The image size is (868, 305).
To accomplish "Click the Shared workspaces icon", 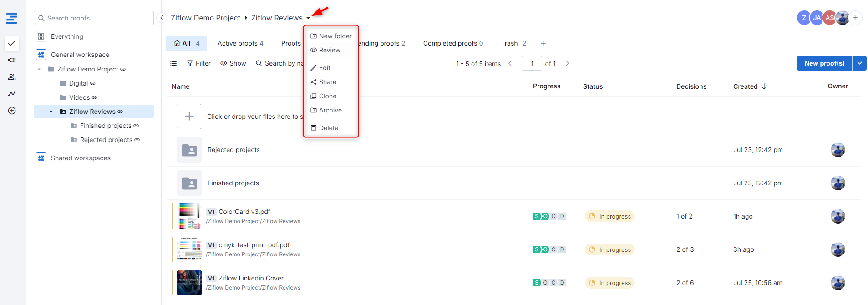I will pyautogui.click(x=41, y=158).
